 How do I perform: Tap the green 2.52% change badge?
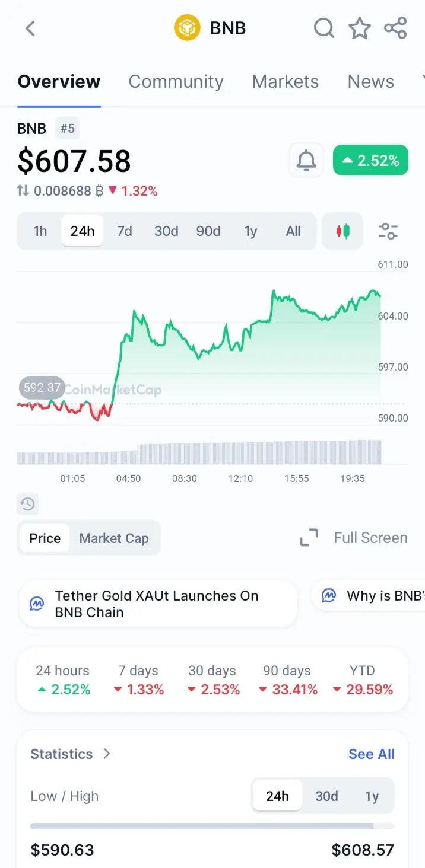(370, 160)
